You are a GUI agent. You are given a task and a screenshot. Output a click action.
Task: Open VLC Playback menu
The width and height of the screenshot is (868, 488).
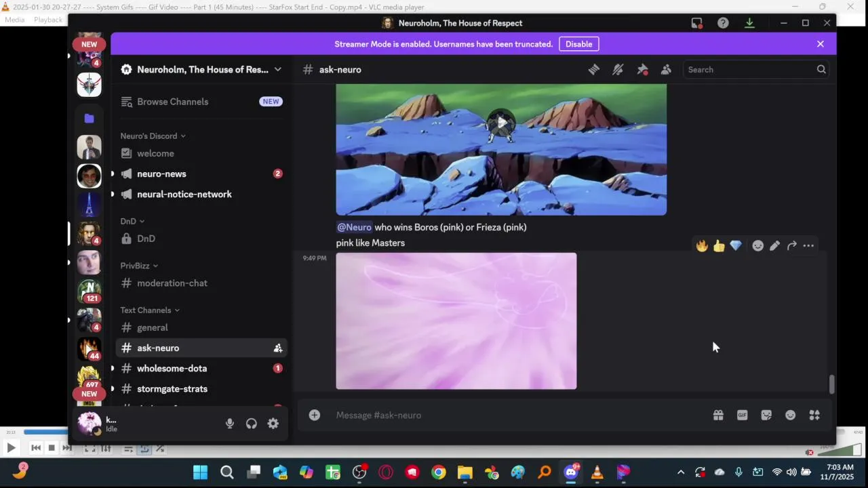48,20
